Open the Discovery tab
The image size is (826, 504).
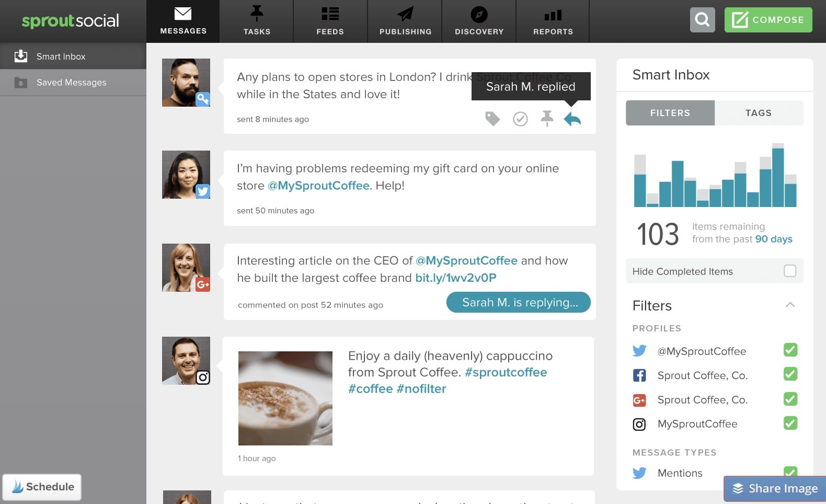point(479,21)
